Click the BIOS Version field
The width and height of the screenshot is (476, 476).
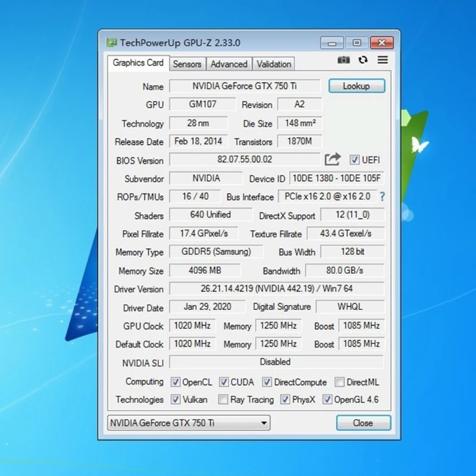pyautogui.click(x=245, y=159)
